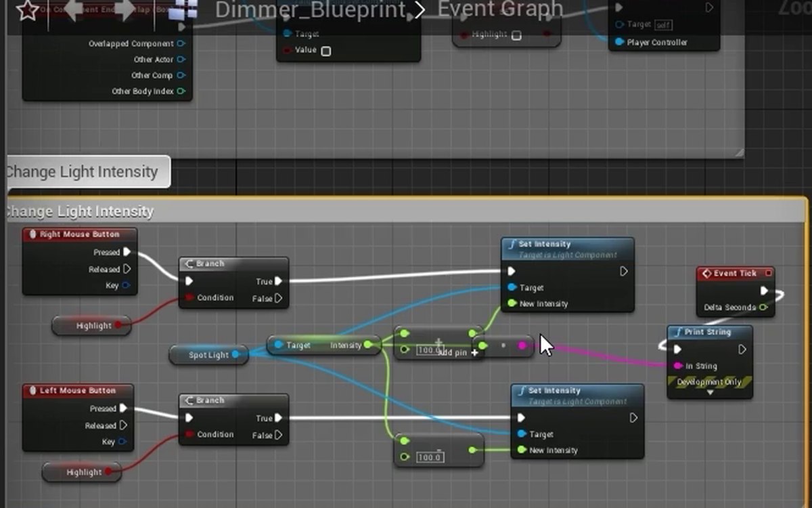This screenshot has width=812, height=508.
Task: Select the Spot Light variable node
Action: (209, 355)
